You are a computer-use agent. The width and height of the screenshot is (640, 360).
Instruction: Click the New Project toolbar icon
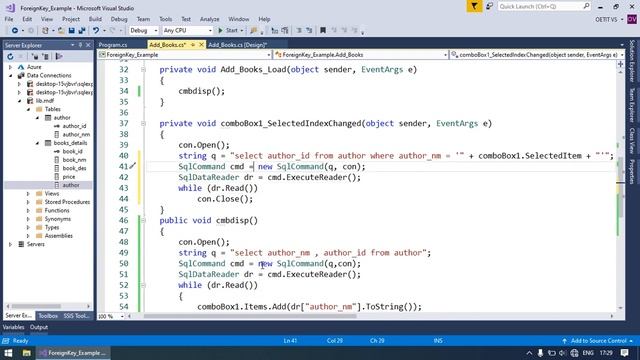pos(45,31)
